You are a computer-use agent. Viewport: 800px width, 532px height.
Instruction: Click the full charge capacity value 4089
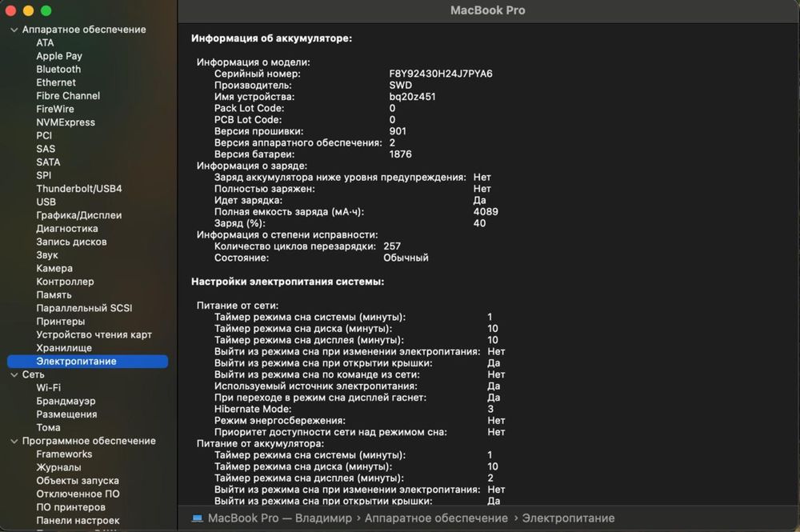tap(486, 212)
